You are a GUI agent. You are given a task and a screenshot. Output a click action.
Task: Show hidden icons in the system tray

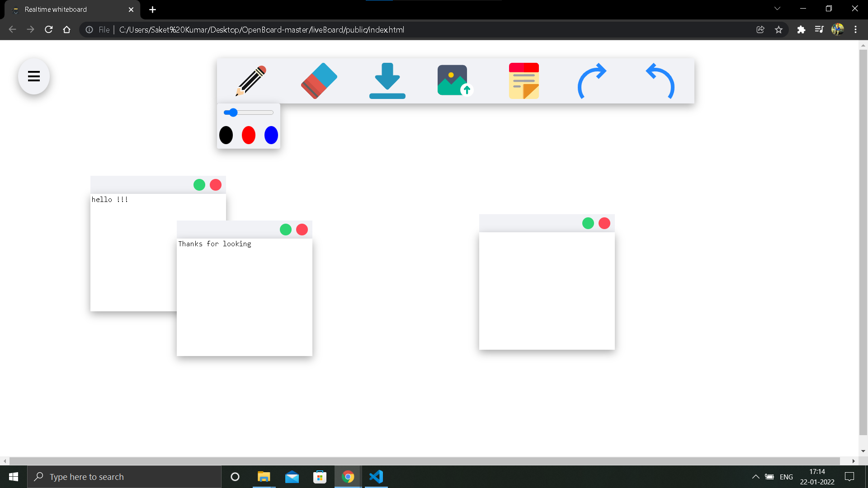pyautogui.click(x=755, y=477)
